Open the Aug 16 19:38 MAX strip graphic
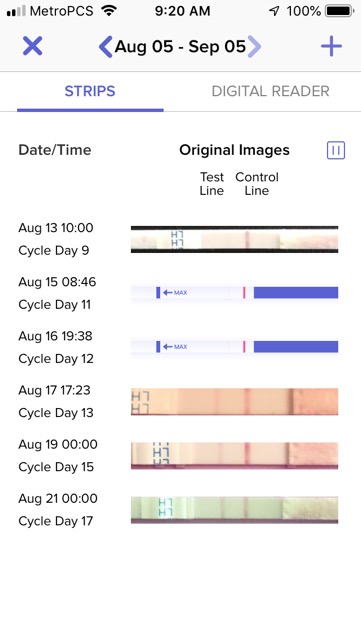This screenshot has height=640, width=361. tap(234, 347)
